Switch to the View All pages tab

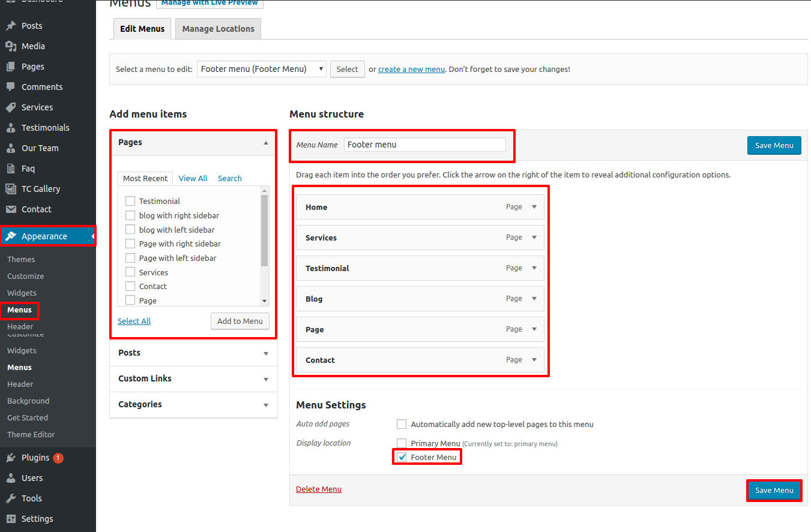pyautogui.click(x=193, y=178)
